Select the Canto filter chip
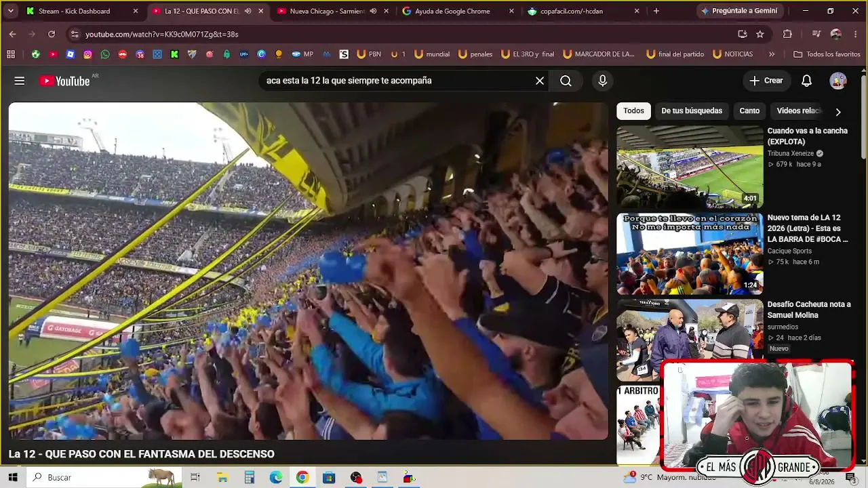 (x=749, y=110)
